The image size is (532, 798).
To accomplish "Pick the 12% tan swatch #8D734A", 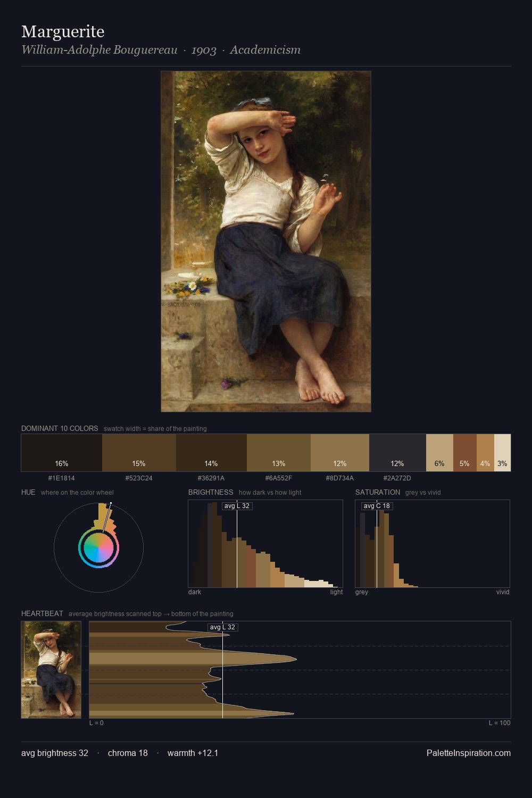I will pos(340,453).
